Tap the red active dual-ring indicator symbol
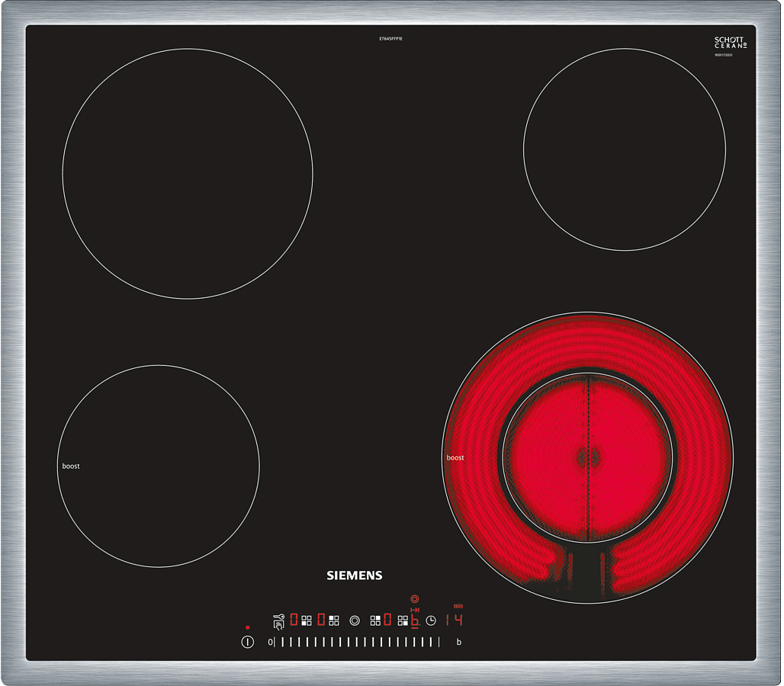Viewport: 784px width, 686px height. click(x=415, y=599)
